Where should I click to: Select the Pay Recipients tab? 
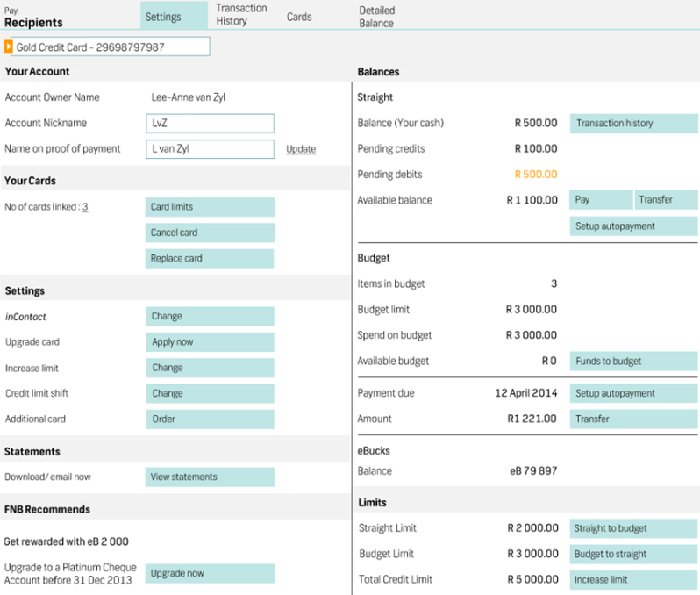pyautogui.click(x=33, y=18)
